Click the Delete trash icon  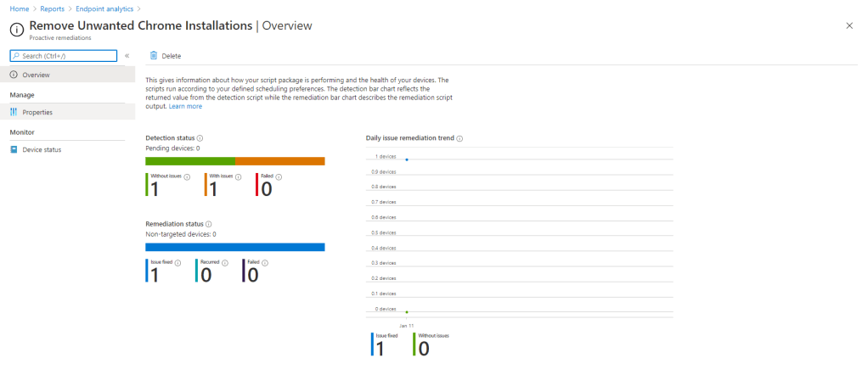154,56
